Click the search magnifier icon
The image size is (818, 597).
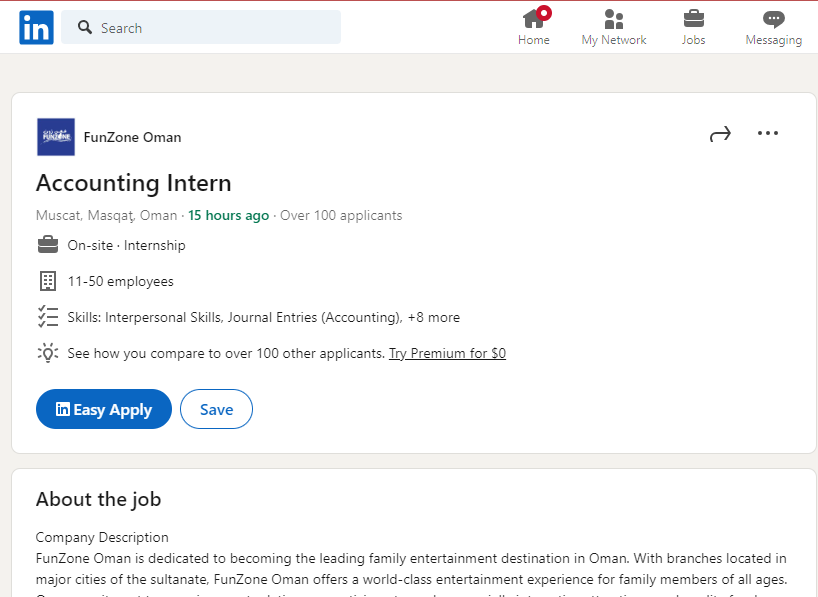pyautogui.click(x=85, y=27)
